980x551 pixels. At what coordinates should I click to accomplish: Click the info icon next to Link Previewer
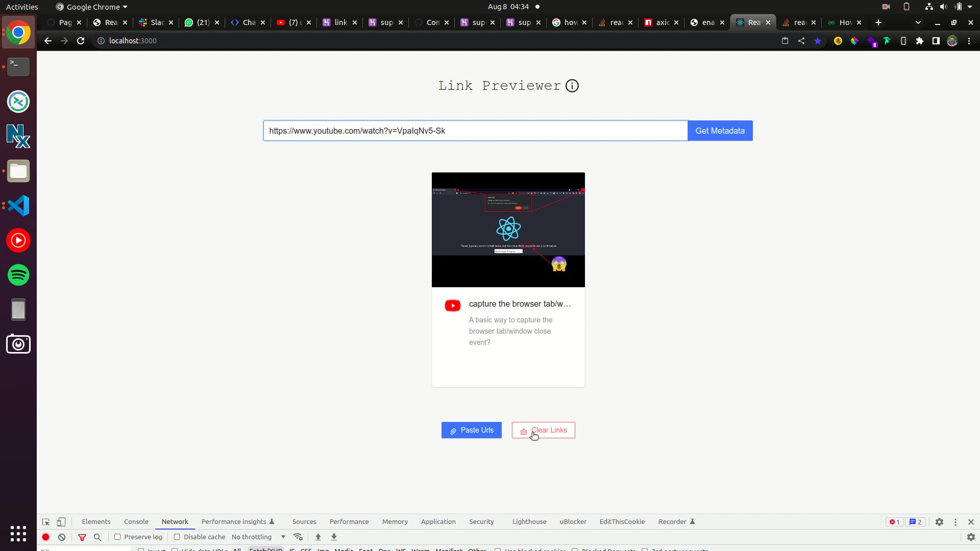(x=572, y=86)
